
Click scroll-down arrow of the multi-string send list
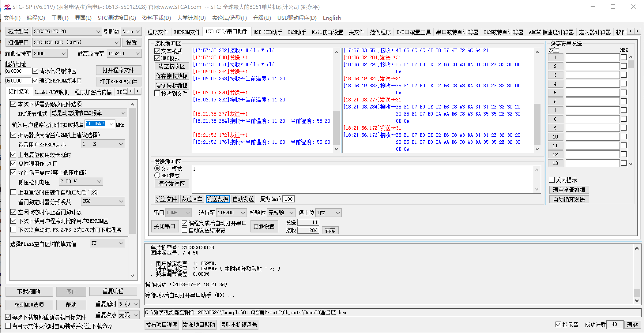pos(631,164)
